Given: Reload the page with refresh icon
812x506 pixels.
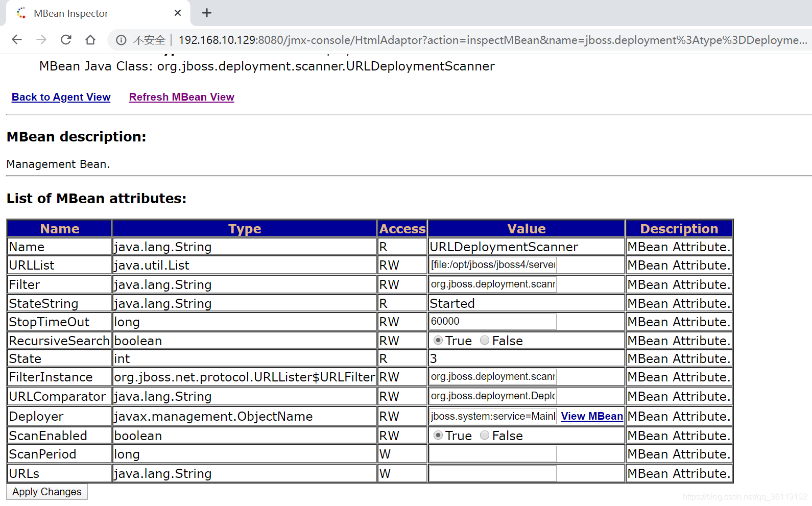Looking at the screenshot, I should pyautogui.click(x=66, y=40).
